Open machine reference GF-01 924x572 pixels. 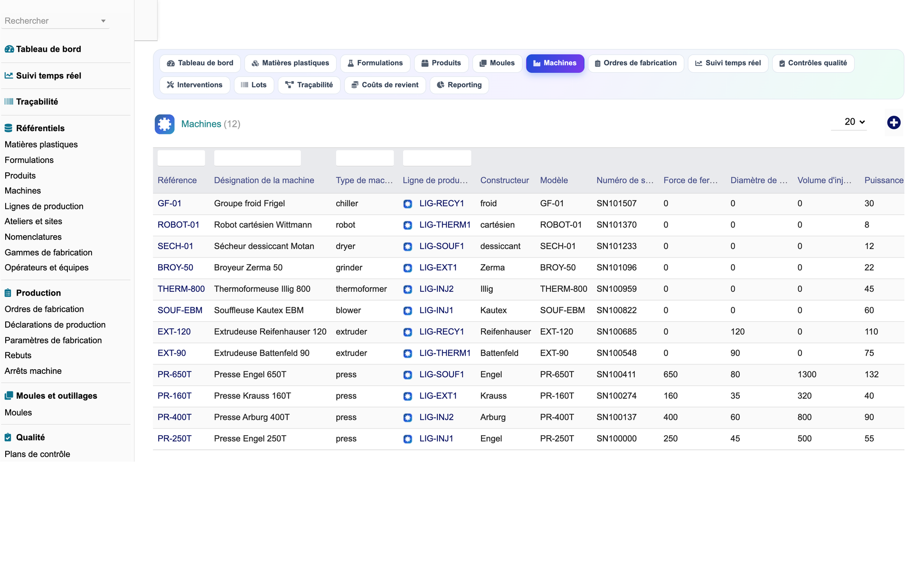tap(170, 203)
